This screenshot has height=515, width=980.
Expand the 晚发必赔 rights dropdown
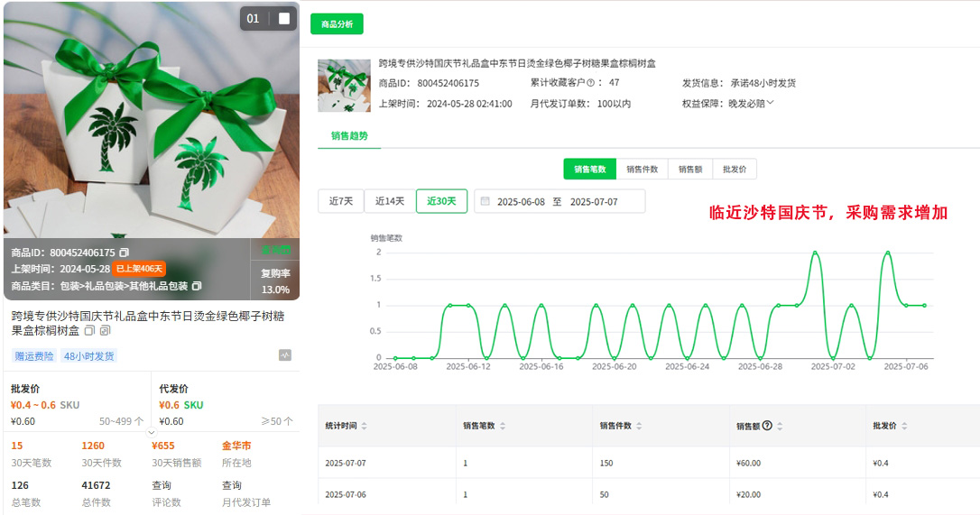pos(770,103)
